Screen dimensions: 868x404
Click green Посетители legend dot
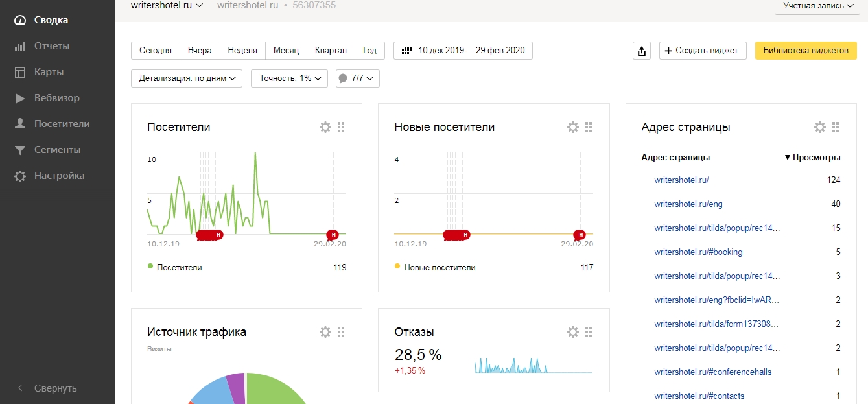click(150, 266)
